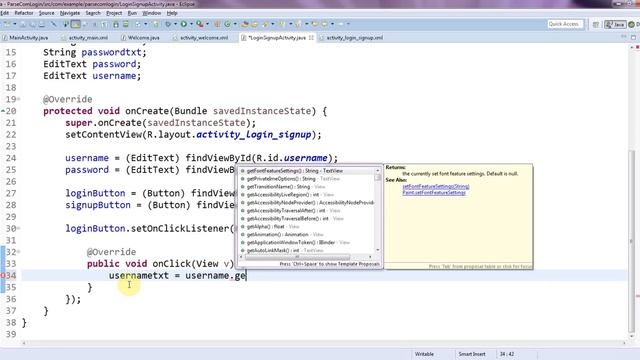This screenshot has width=640, height=360.
Task: Click the Open Type folder icon
Action: click(245, 24)
